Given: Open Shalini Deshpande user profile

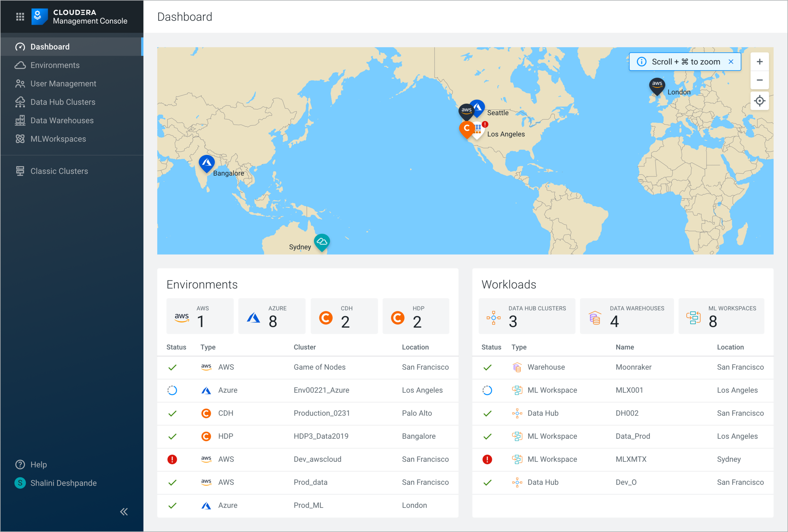Looking at the screenshot, I should click(63, 483).
